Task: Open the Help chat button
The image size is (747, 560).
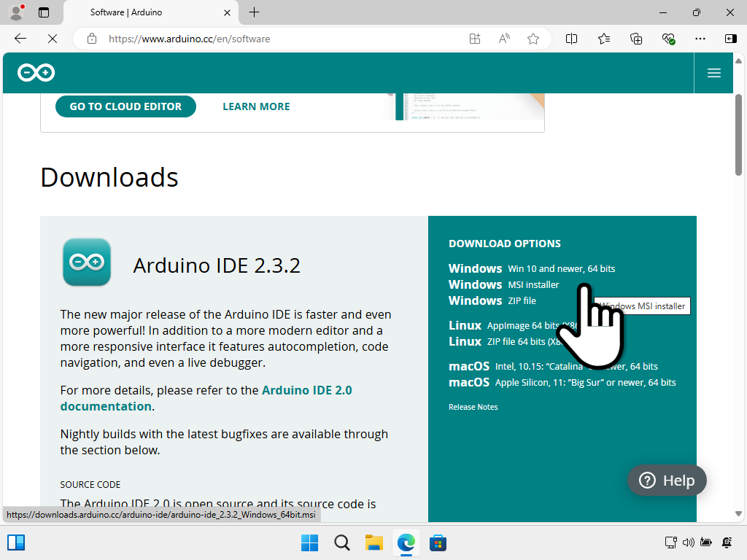Action: point(667,481)
